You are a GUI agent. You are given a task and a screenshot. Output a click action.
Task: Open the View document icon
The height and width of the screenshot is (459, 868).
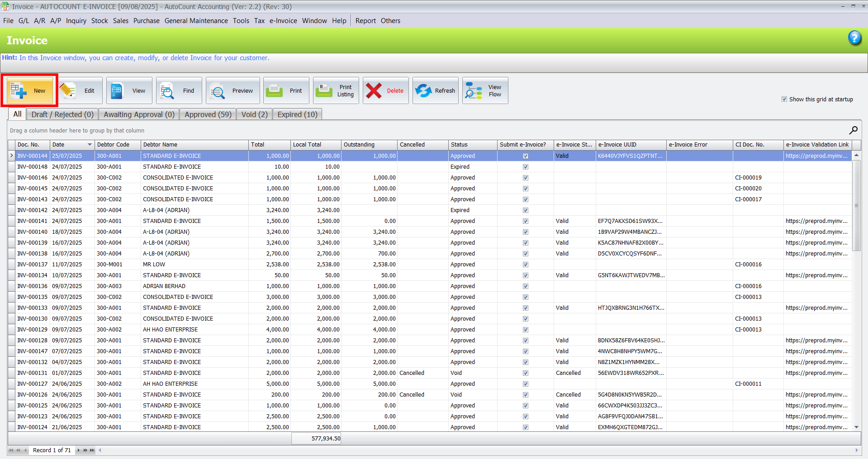[117, 90]
